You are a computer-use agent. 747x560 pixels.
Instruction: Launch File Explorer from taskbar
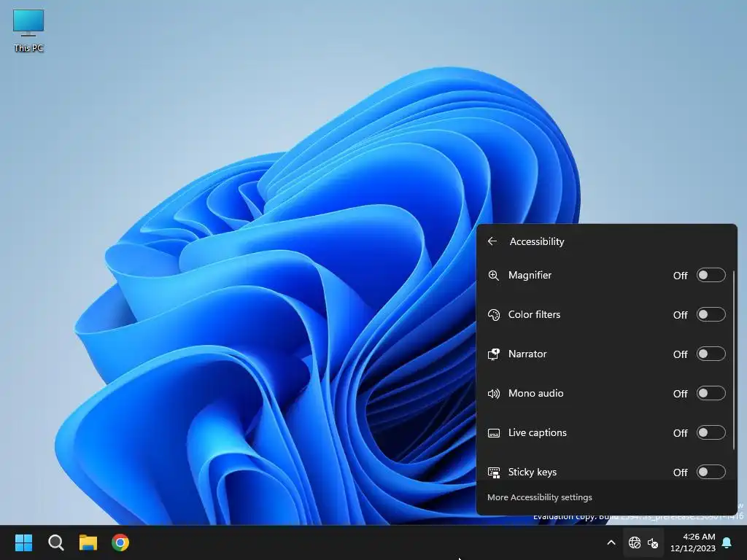click(88, 542)
